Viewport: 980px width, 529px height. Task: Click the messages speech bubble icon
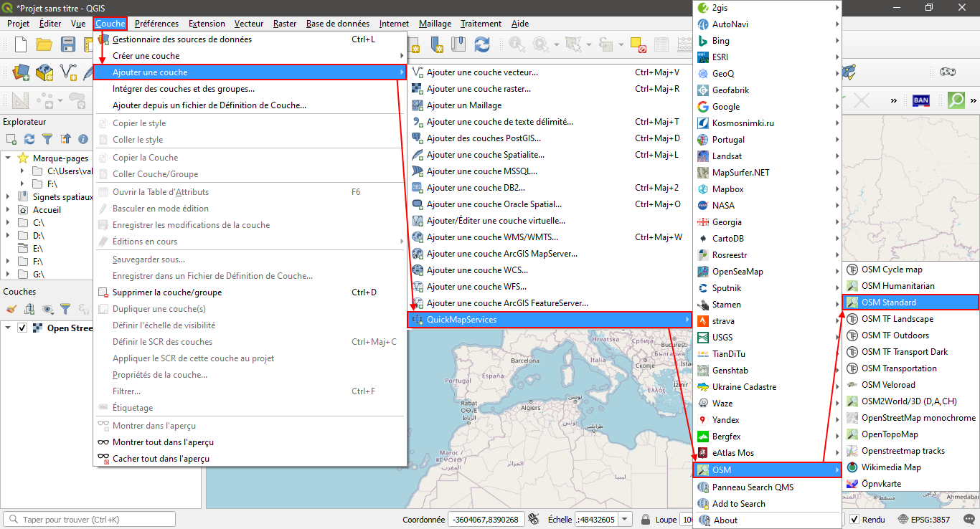[970, 519]
